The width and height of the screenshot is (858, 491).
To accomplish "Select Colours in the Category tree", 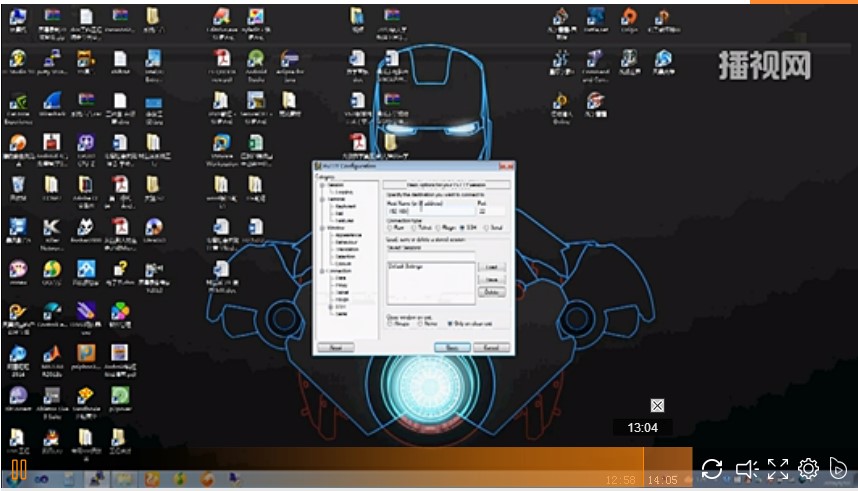I will point(343,263).
